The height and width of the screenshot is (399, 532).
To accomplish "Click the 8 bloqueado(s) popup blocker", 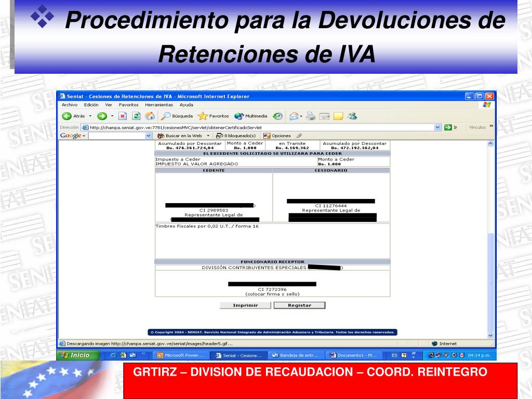I will pyautogui.click(x=236, y=136).
